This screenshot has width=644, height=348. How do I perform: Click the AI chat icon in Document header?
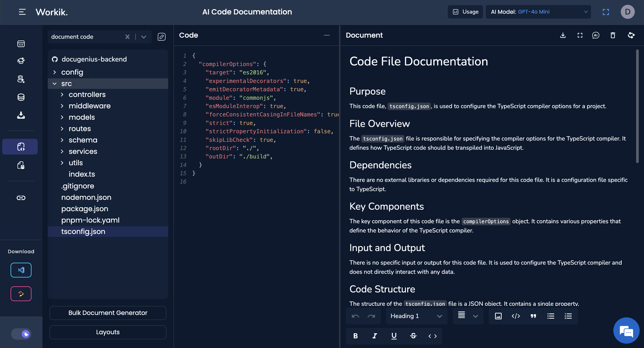[x=596, y=35]
